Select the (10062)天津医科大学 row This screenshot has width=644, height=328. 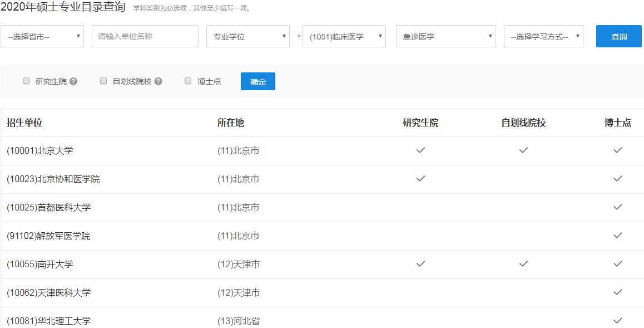(322, 293)
